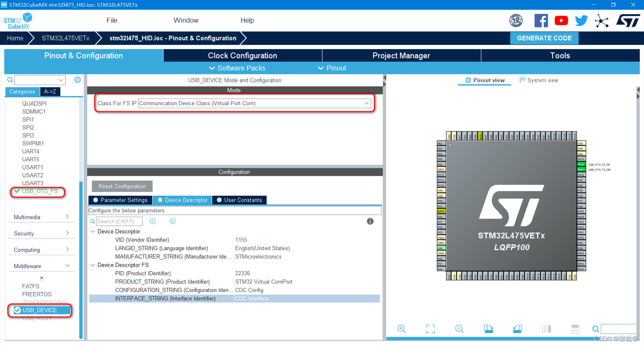This screenshot has height=345, width=644.
Task: Click the green PA11 USB_OTG_FS_DM pin
Action: [x=581, y=170]
